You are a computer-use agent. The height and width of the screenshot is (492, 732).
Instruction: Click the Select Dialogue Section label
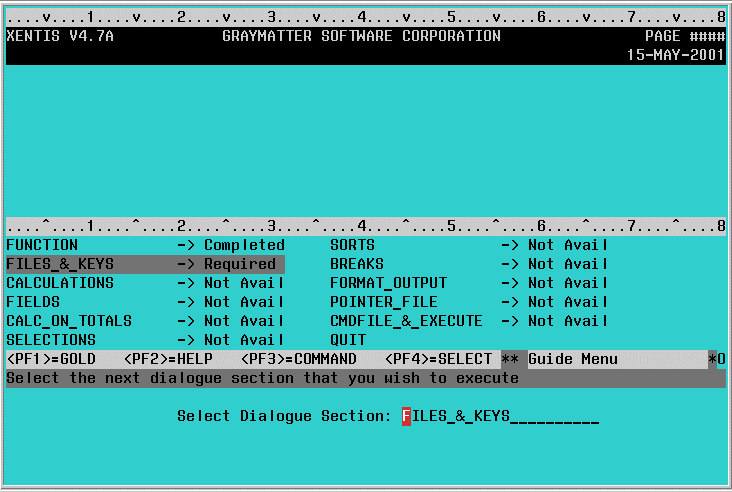(284, 416)
